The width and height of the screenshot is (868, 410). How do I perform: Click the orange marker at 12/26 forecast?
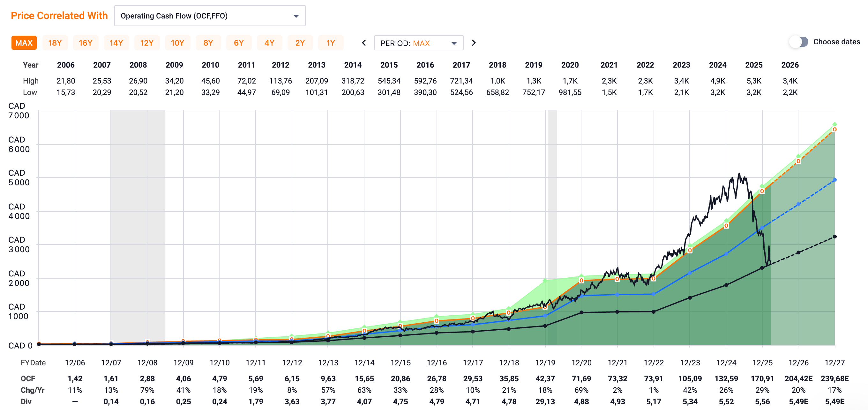pos(798,161)
